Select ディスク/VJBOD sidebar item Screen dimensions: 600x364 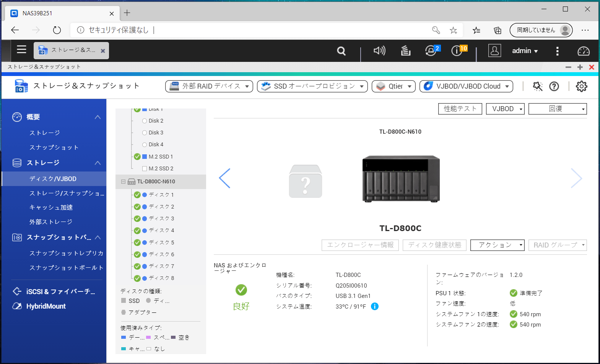[x=54, y=179]
